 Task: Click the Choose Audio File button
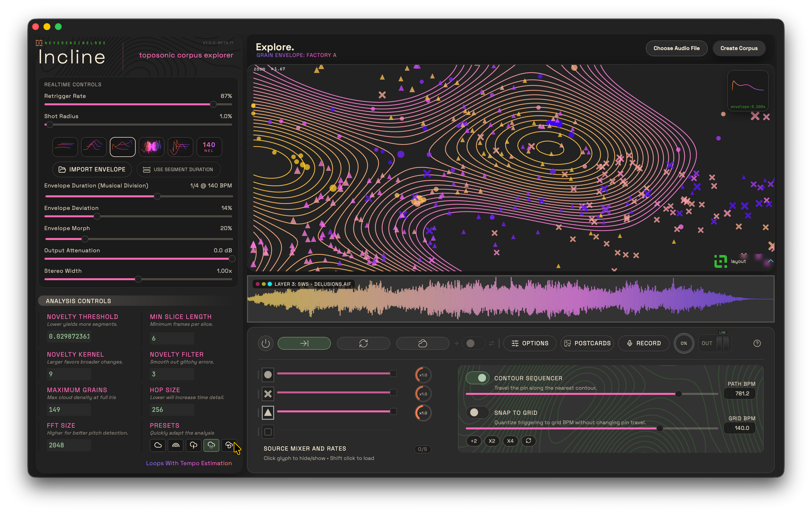(676, 48)
